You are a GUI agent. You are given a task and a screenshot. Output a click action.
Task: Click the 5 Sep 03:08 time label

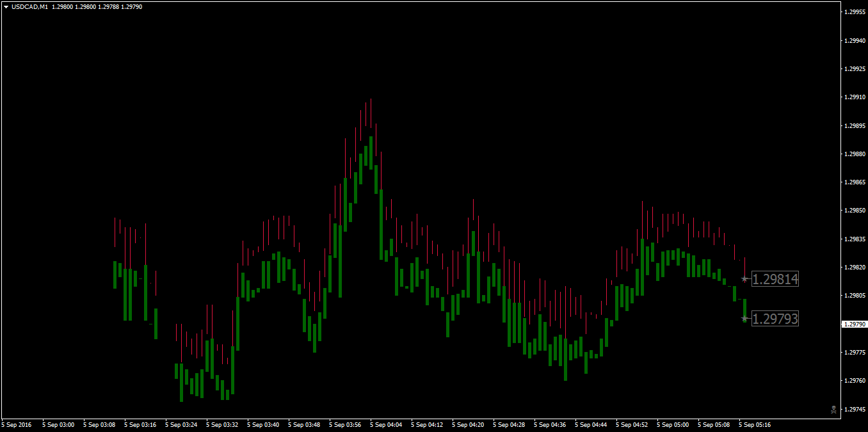(99, 424)
